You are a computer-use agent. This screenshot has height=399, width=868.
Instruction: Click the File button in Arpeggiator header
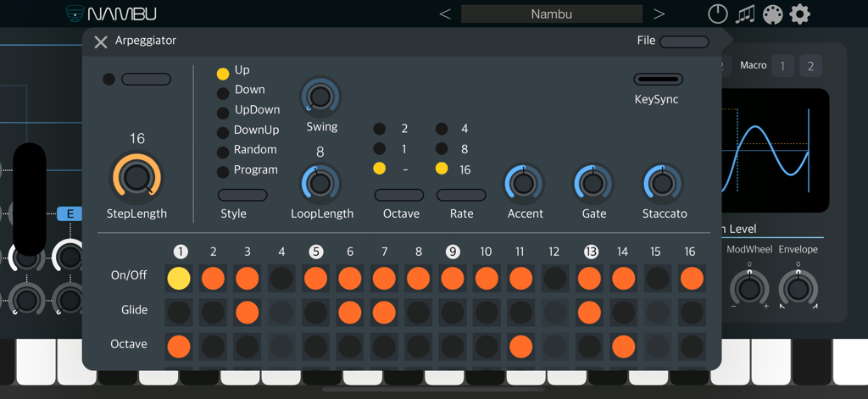tap(684, 42)
